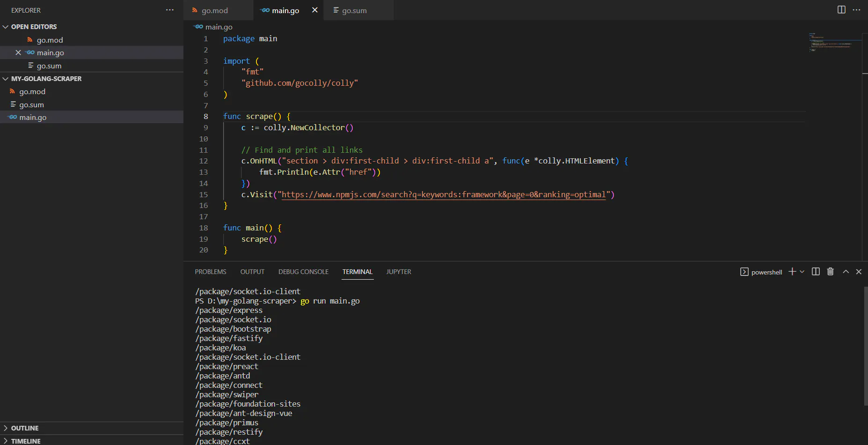
Task: Select go.mod in Open Editors
Action: tap(50, 40)
